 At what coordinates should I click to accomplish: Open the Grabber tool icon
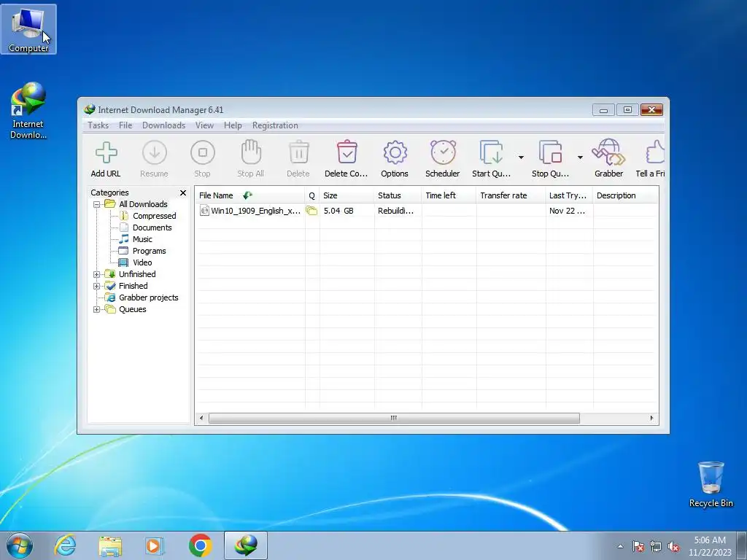click(608, 152)
